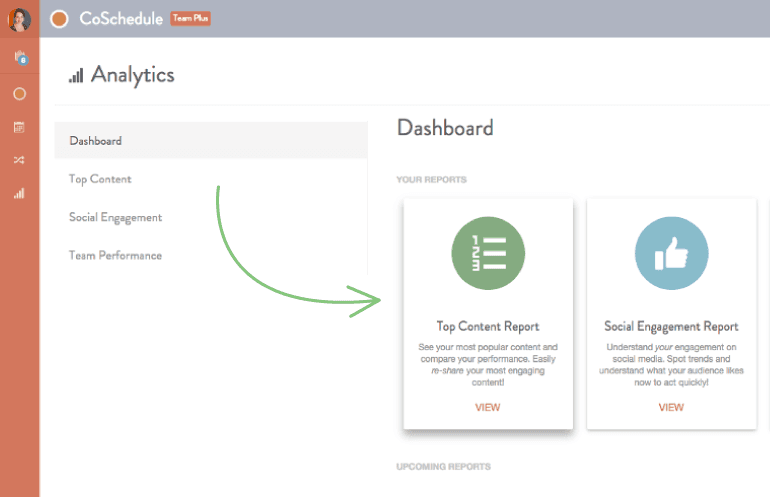The image size is (770, 497).
Task: Click the Top Content Report card title
Action: [x=488, y=326]
